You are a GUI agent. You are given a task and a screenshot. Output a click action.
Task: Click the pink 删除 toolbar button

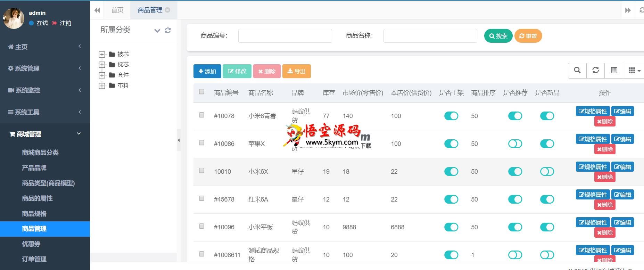[x=267, y=71]
